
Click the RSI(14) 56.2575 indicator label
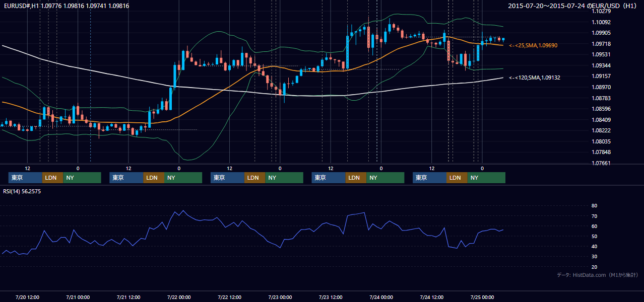point(22,191)
